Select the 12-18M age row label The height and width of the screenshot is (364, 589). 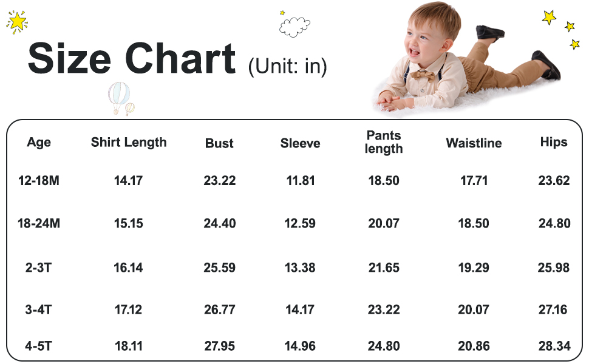click(39, 181)
